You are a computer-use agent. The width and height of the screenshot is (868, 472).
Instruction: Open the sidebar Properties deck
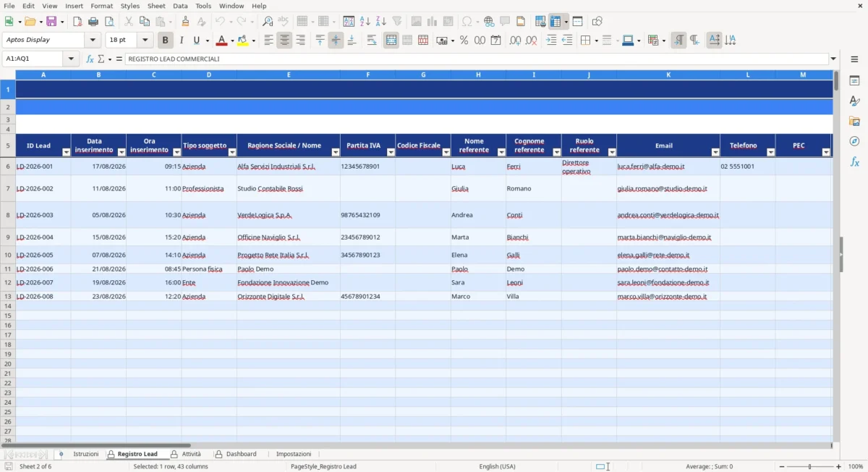(x=854, y=80)
